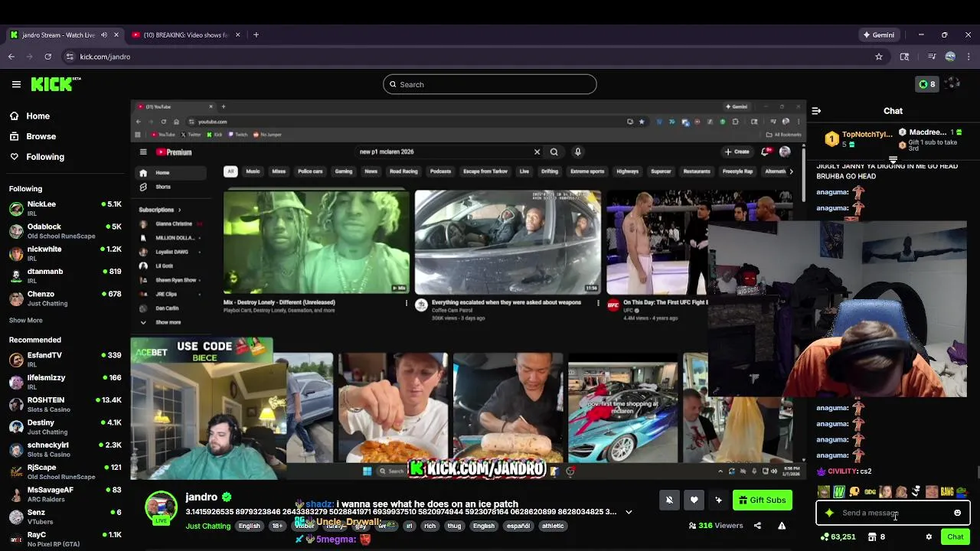Go to Home in Kick sidebar
Image resolution: width=980 pixels, height=551 pixels.
30,116
